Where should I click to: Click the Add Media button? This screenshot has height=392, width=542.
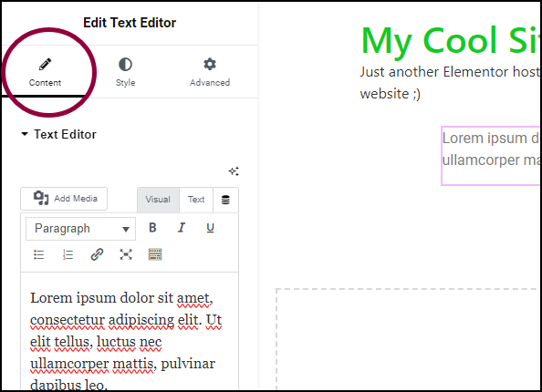pyautogui.click(x=64, y=199)
